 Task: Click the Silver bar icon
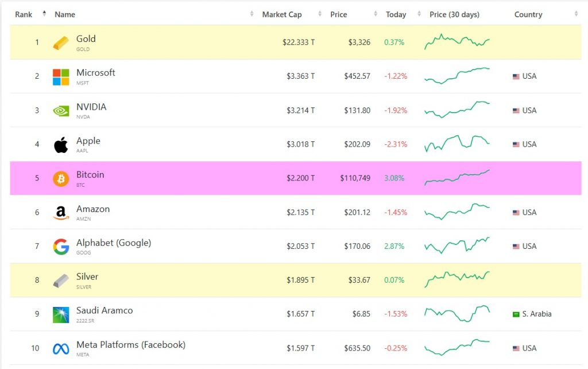(61, 280)
